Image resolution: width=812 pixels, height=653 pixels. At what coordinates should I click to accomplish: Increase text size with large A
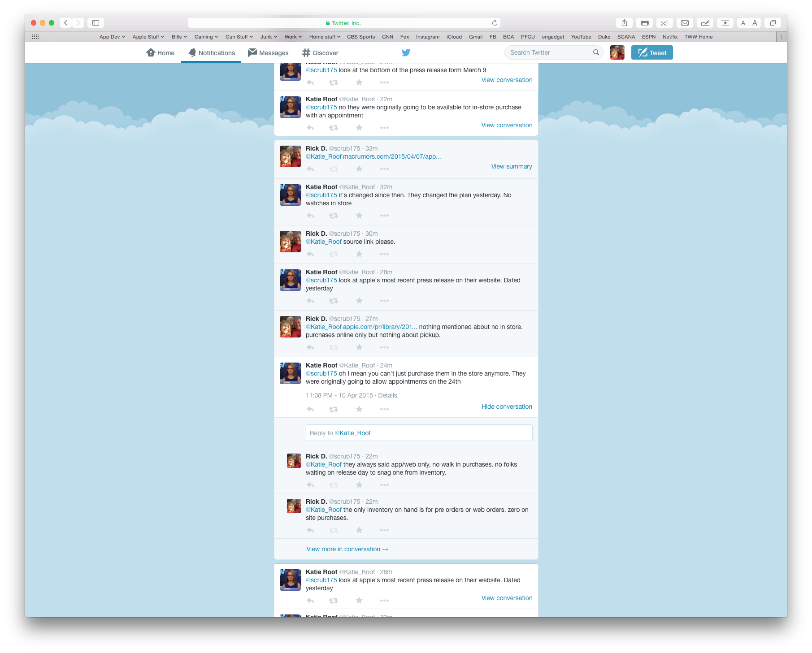[x=755, y=23]
